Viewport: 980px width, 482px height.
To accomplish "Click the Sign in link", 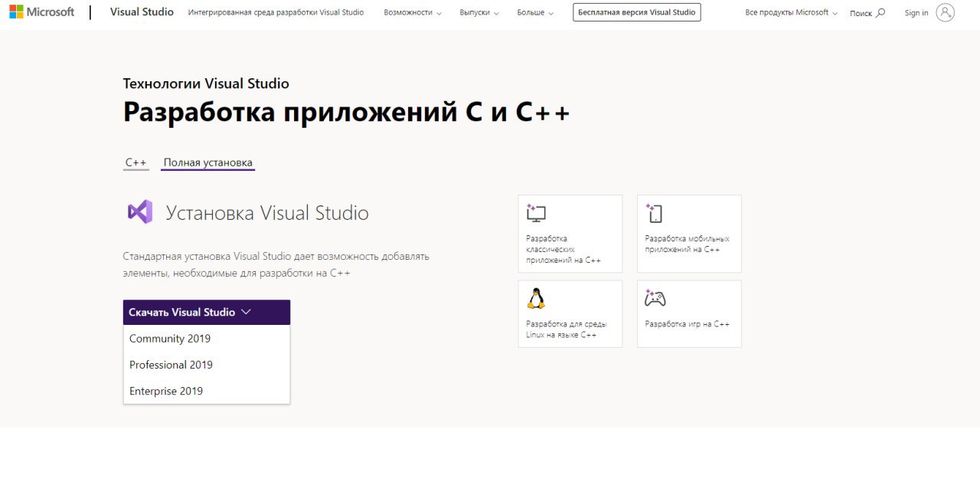I will pyautogui.click(x=916, y=12).
